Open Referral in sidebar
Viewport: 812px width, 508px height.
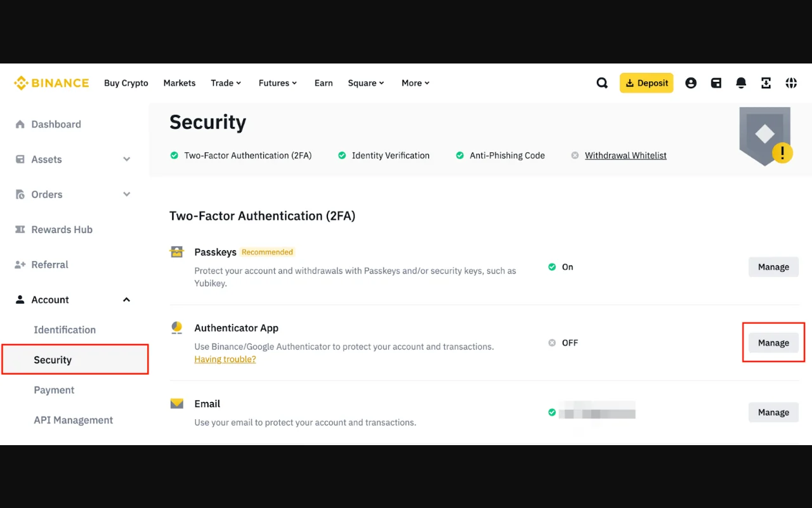(x=49, y=265)
